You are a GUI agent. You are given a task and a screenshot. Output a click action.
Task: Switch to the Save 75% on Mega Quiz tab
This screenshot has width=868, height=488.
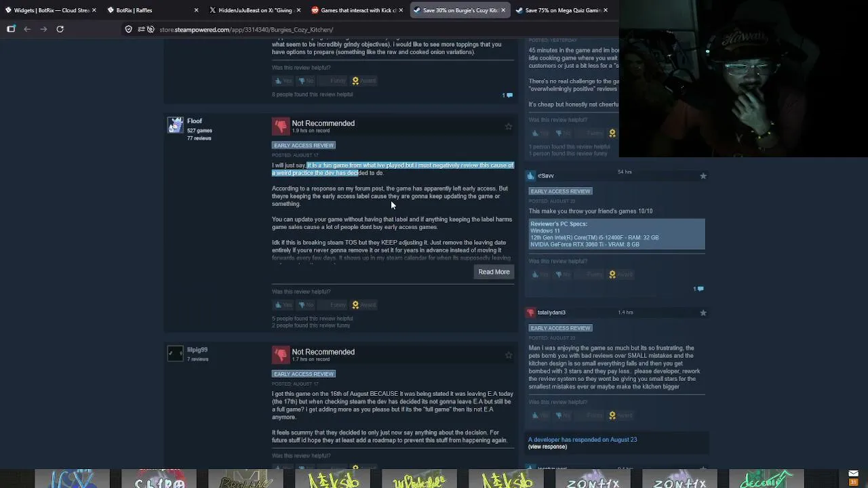[x=561, y=10]
